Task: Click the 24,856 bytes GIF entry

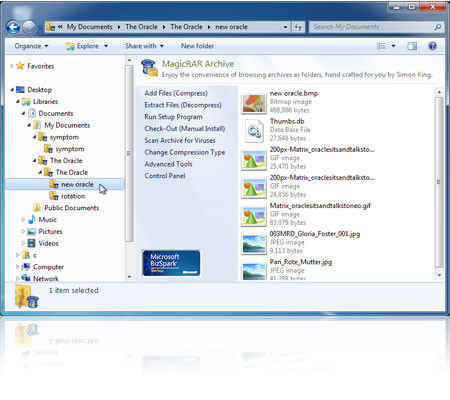Action: click(308, 187)
